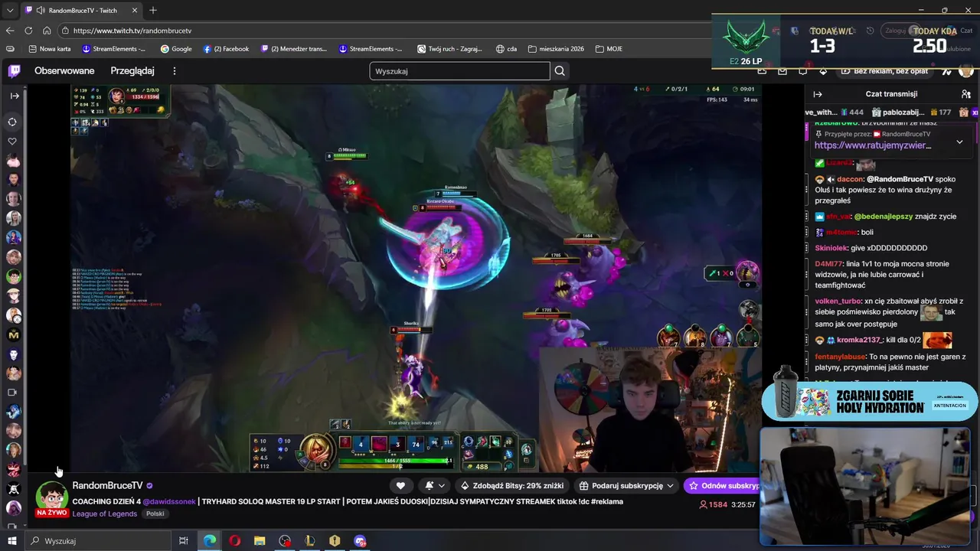This screenshot has height=551, width=980.
Task: Open the Twój ruch - Zagraj bookmark
Action: coord(449,49)
